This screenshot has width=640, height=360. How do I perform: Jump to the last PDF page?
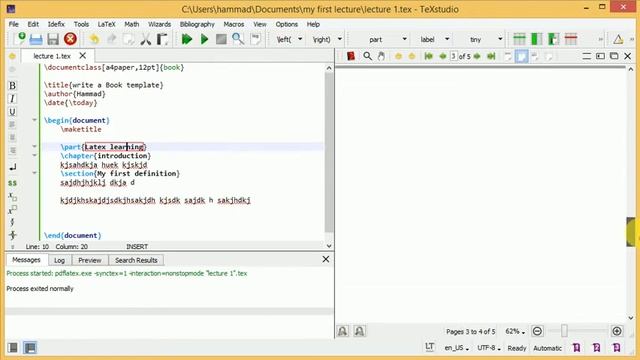(x=491, y=56)
